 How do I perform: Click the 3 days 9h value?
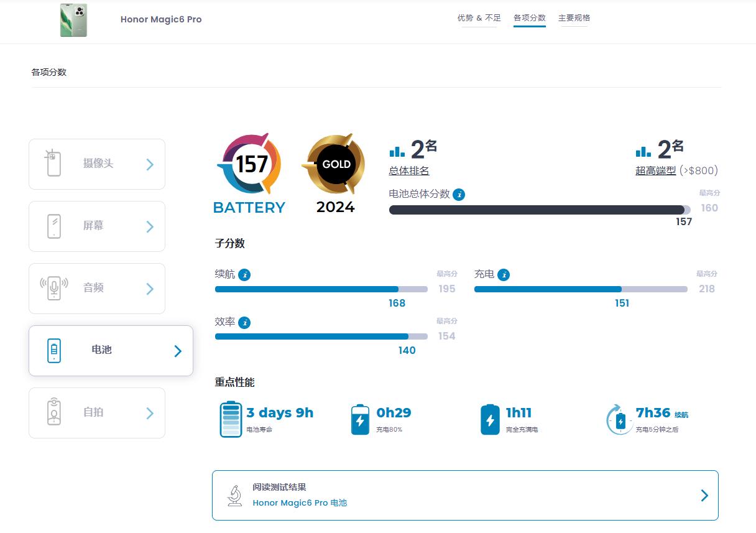(280, 413)
